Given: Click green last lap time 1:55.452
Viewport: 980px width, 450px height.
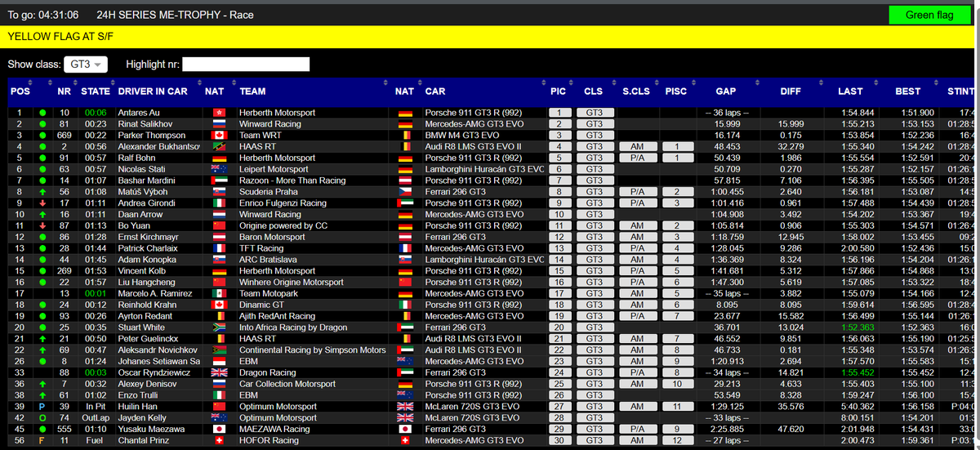Looking at the screenshot, I should pos(857,372).
